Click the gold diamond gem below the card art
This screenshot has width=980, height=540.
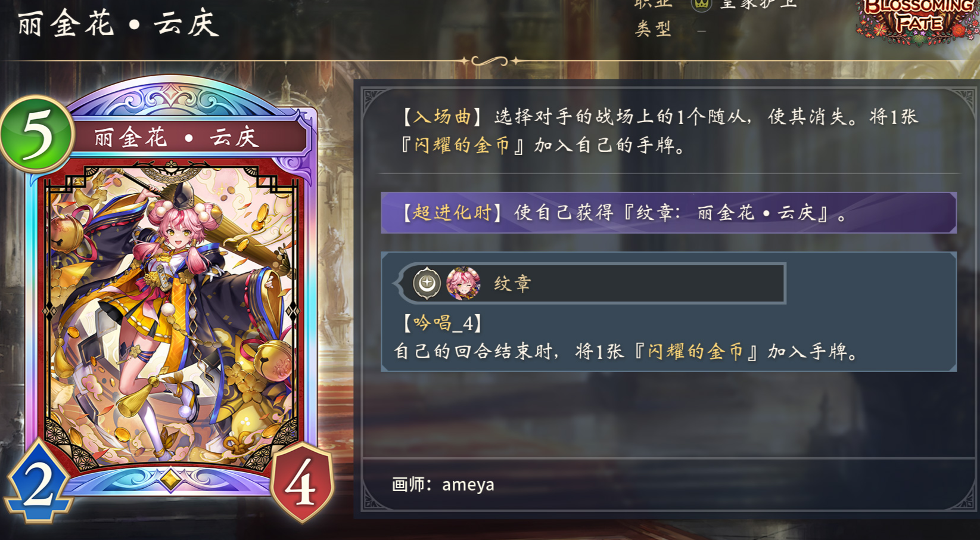[170, 479]
